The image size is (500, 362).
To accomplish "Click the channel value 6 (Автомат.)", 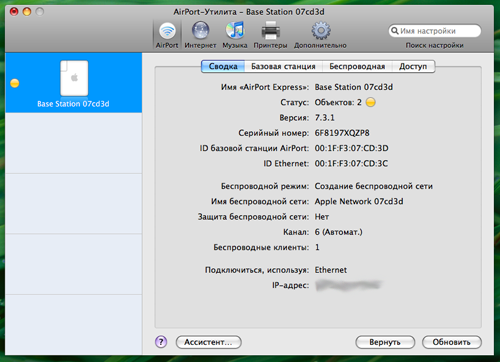I will [338, 232].
